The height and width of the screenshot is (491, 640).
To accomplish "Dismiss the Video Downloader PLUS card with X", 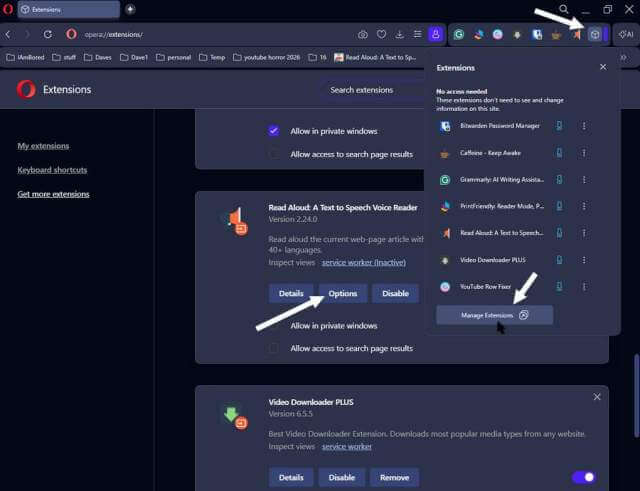I will point(597,397).
